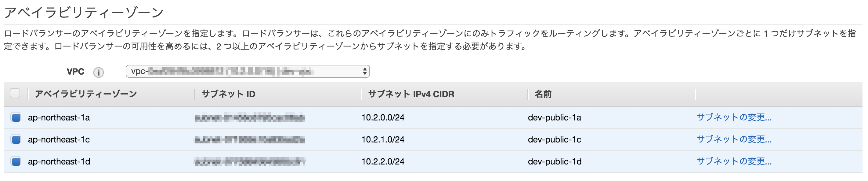
Task: Click the VPC info icon
Action: (98, 72)
